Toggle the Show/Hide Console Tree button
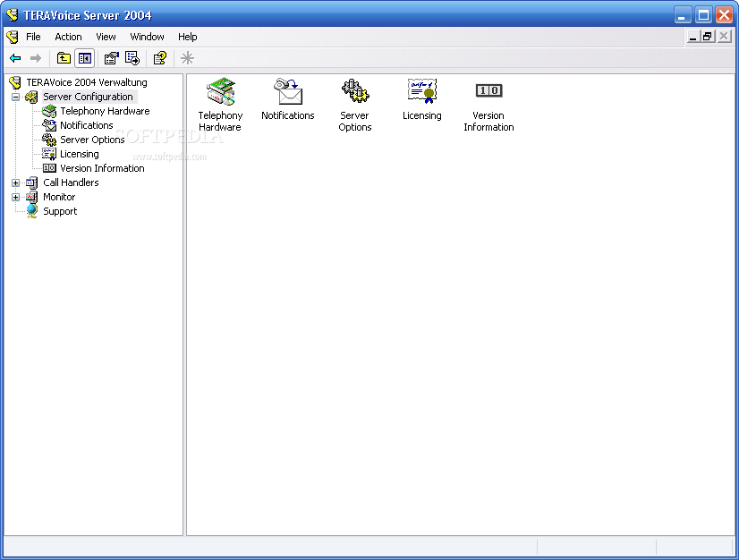 click(x=85, y=58)
